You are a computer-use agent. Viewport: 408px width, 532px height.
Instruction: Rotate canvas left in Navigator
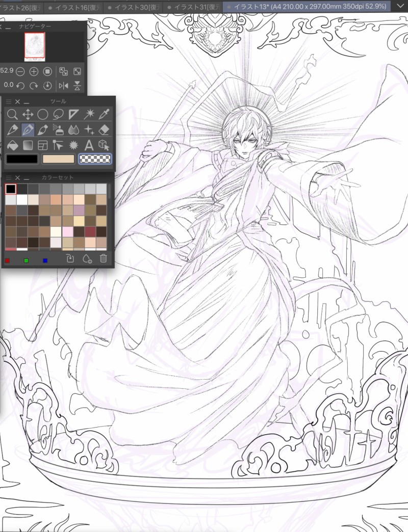(x=20, y=86)
